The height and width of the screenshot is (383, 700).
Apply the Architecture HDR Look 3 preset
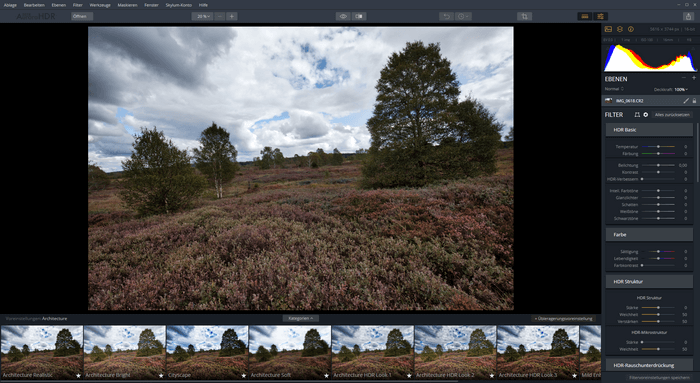(x=538, y=352)
